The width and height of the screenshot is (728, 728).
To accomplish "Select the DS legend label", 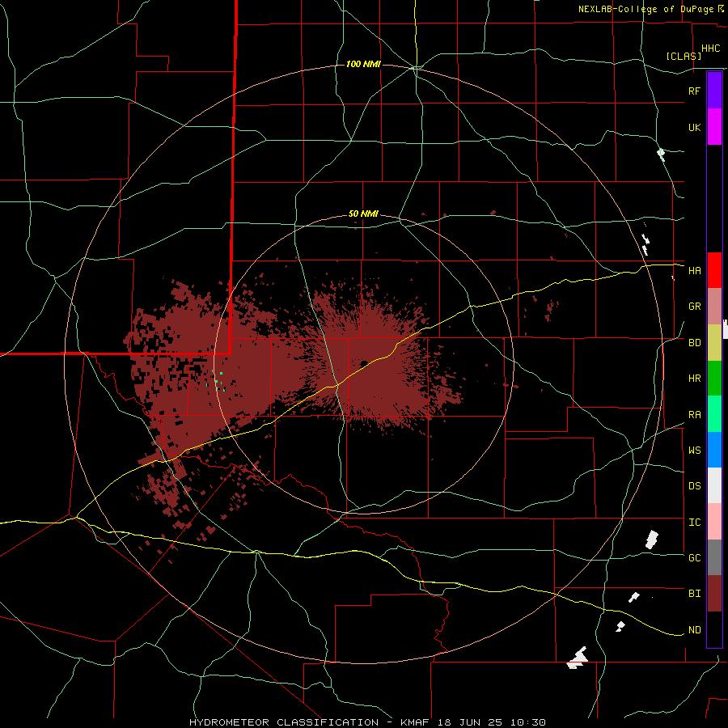I will pos(694,486).
